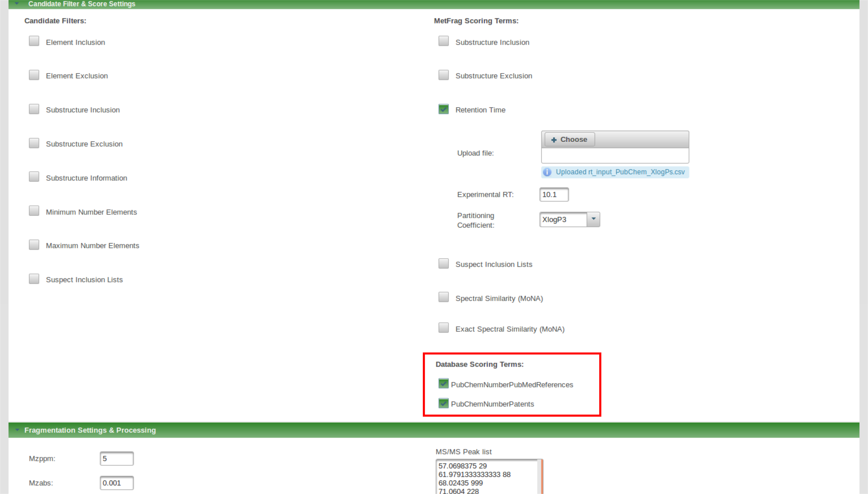The image size is (868, 494).
Task: Click the Experimental RT input field
Action: (x=554, y=195)
